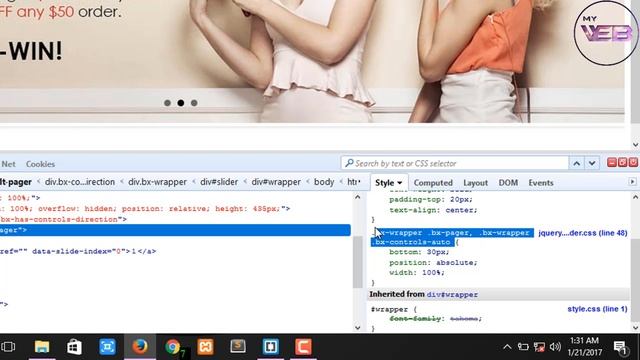The height and width of the screenshot is (360, 640).
Task: Select the active second slider pager dot
Action: (181, 103)
